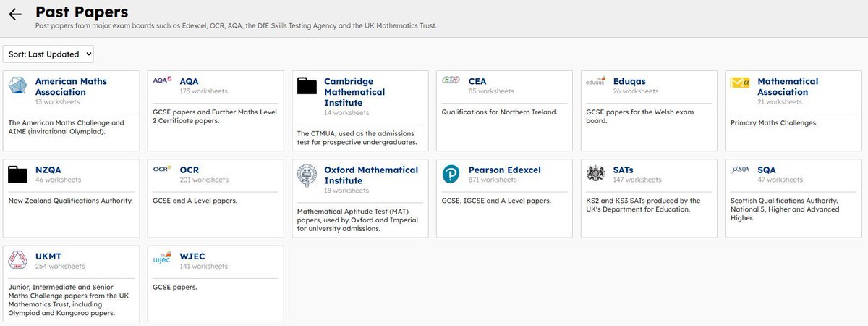Click 'GCSE, IGCSE and A Level papers.' description

(496, 201)
